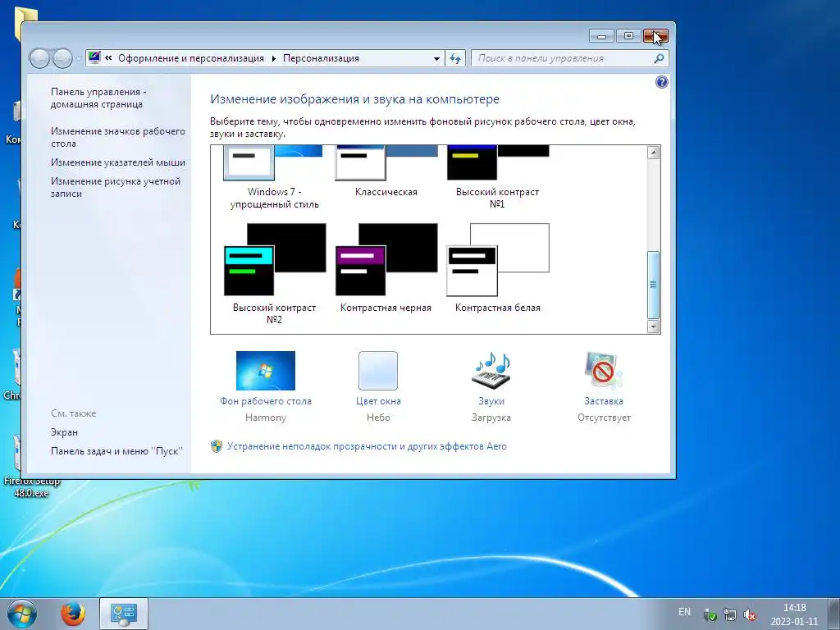Click the theme list scroll down arrow
The width and height of the screenshot is (840, 630).
pyautogui.click(x=653, y=326)
